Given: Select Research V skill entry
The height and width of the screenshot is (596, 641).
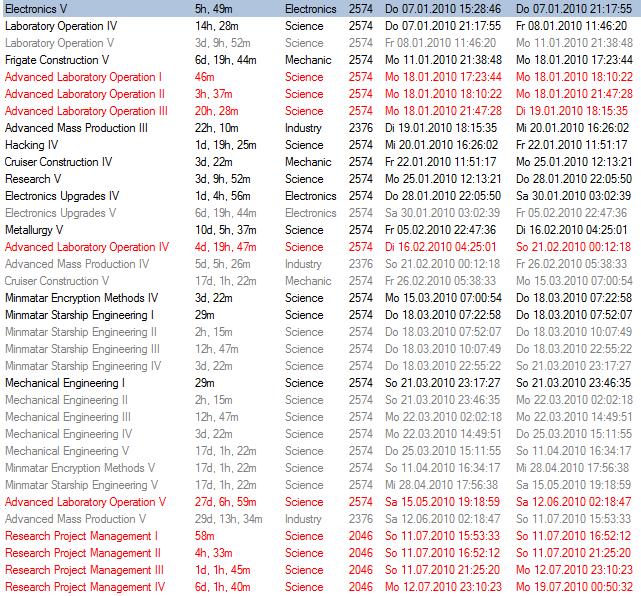Looking at the screenshot, I should pyautogui.click(x=322, y=179).
